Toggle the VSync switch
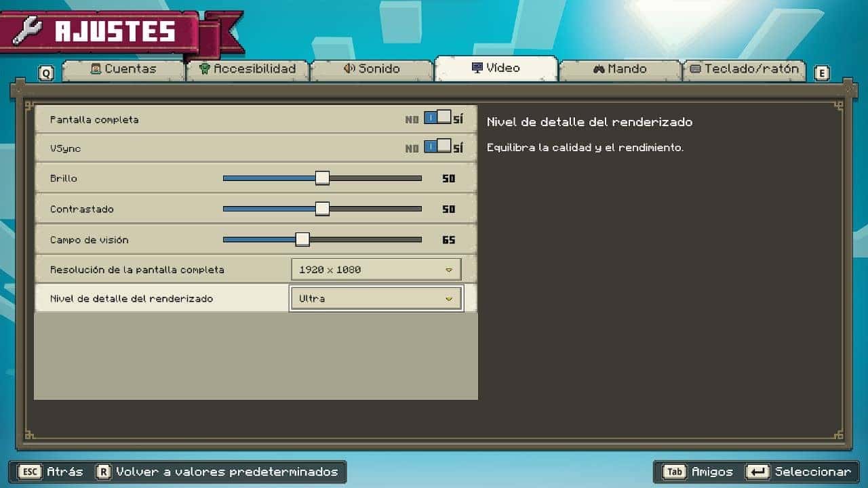The image size is (868, 488). 437,147
